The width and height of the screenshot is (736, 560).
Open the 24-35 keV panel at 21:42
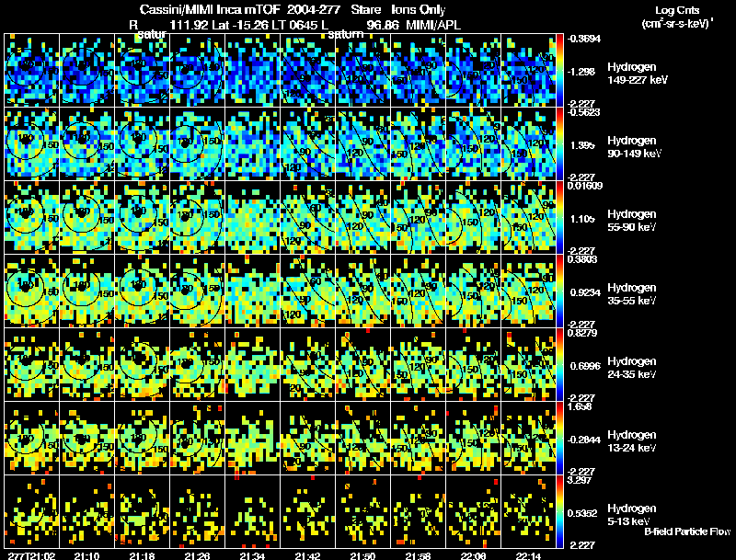[307, 365]
